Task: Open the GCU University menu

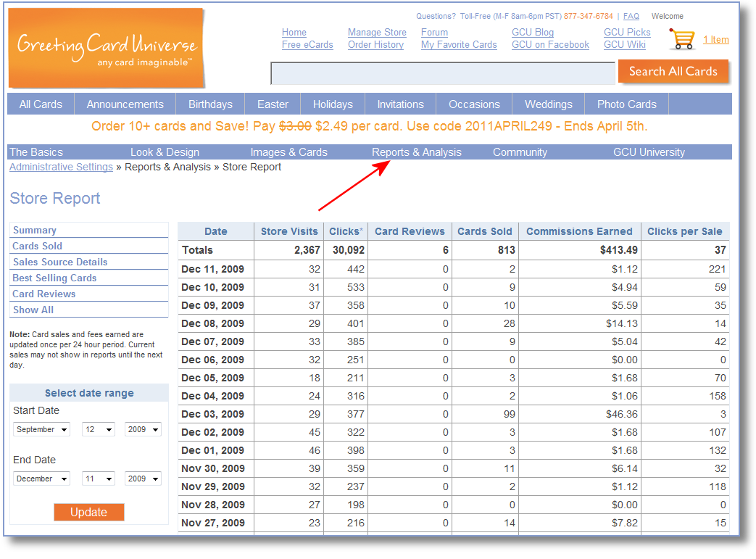Action: point(649,152)
